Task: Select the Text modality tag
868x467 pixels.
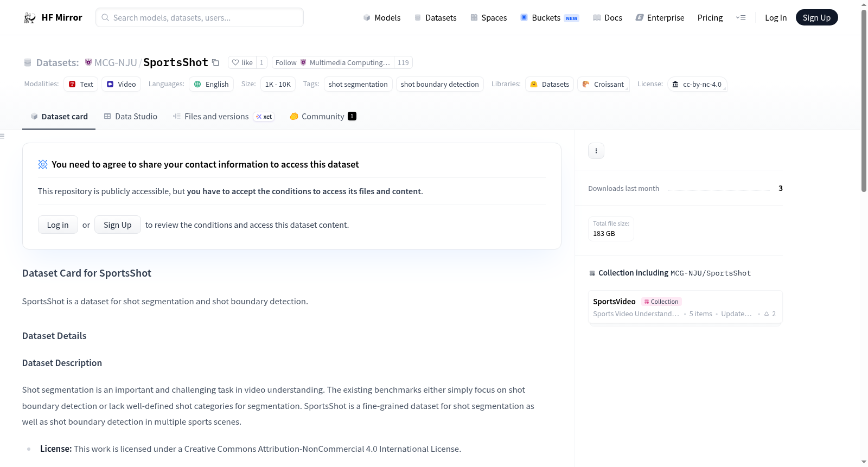Action: click(x=81, y=84)
